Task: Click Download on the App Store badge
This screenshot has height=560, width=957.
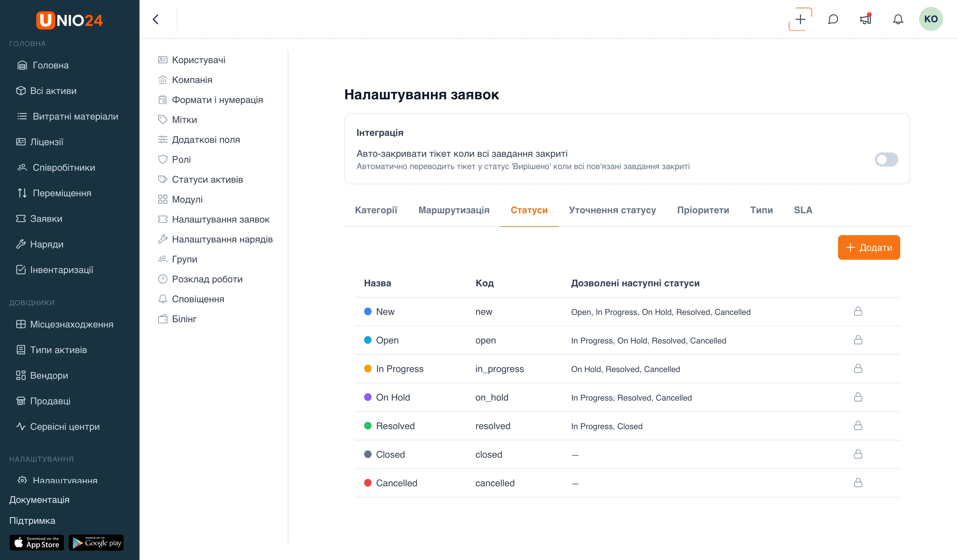Action: pyautogui.click(x=37, y=542)
